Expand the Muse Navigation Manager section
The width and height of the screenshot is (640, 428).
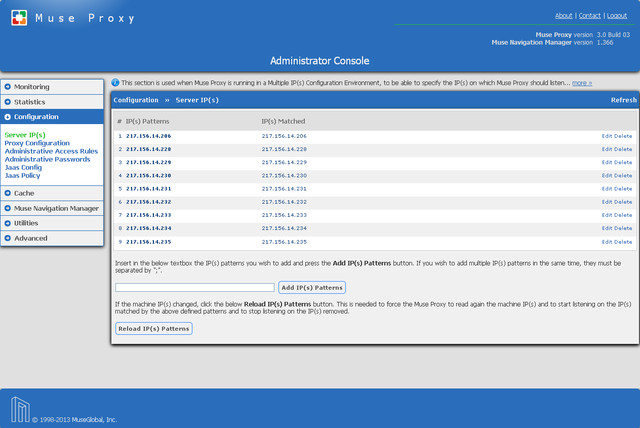52,208
